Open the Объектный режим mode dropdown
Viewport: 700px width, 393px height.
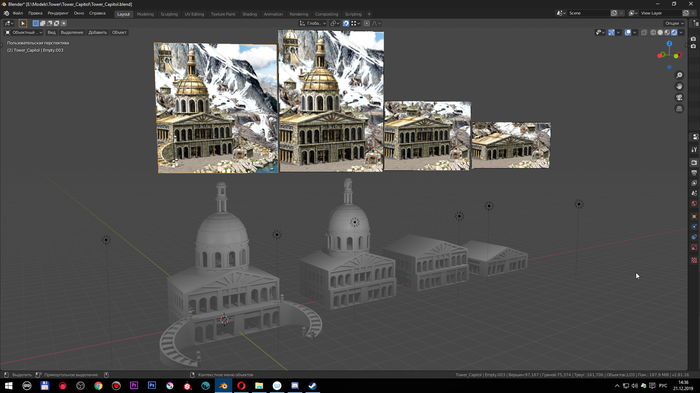coord(23,33)
